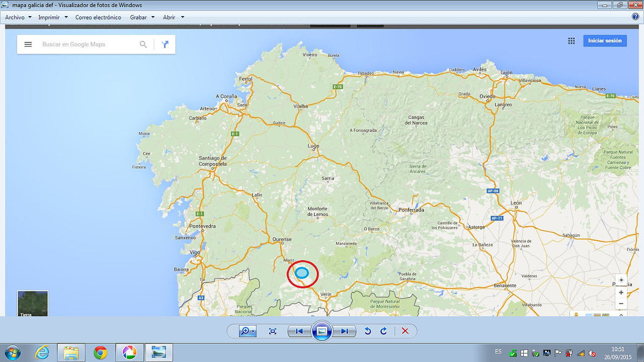Click the Google apps grid icon
The width and height of the screenshot is (644, 362).
[572, 41]
